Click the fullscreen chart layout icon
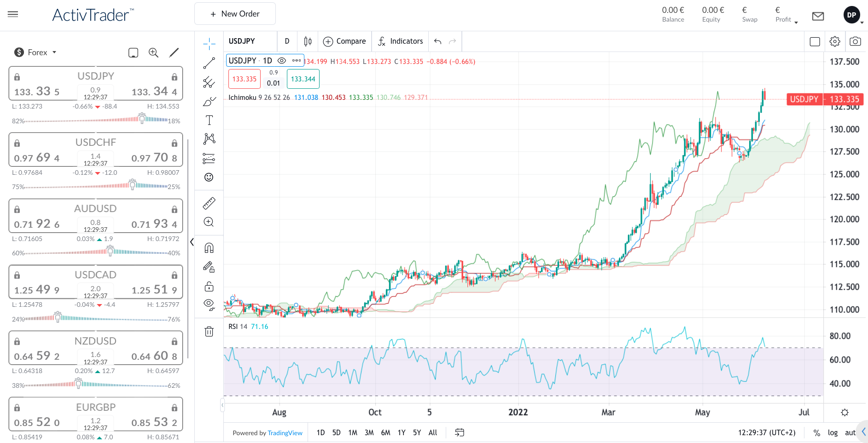The image size is (868, 443). (815, 42)
